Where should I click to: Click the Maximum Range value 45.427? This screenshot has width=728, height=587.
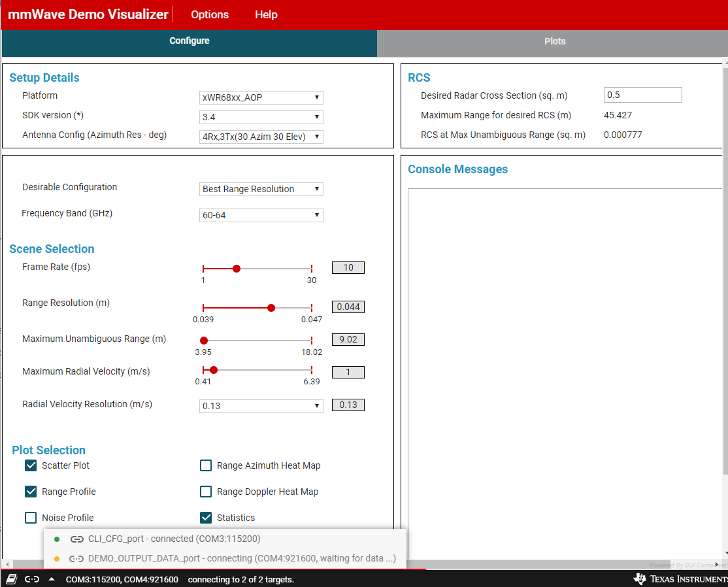(x=618, y=115)
